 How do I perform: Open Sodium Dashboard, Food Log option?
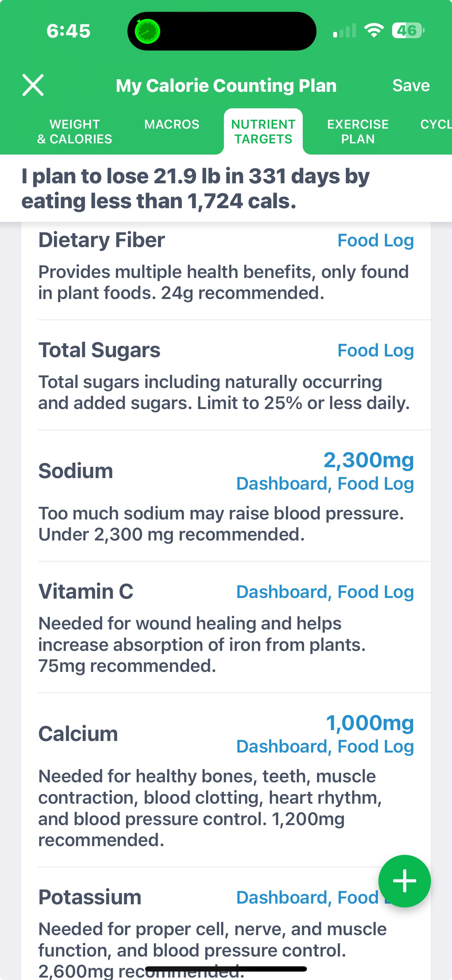coord(325,484)
